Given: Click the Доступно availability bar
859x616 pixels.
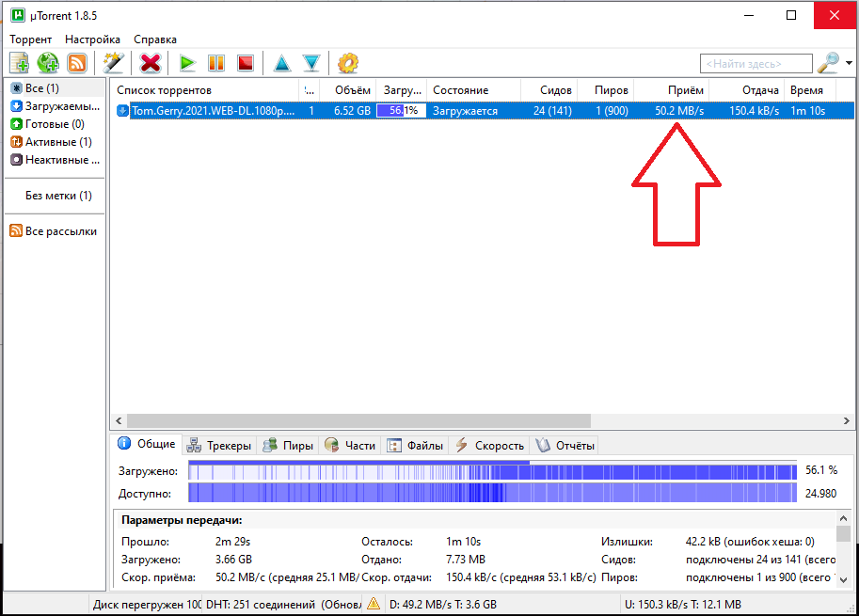Looking at the screenshot, I should point(492,493).
